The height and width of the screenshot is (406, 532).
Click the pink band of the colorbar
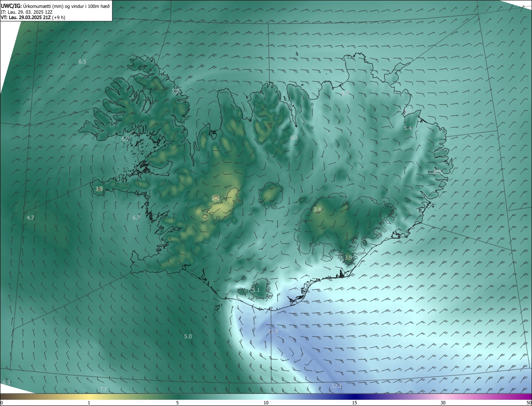443,396
